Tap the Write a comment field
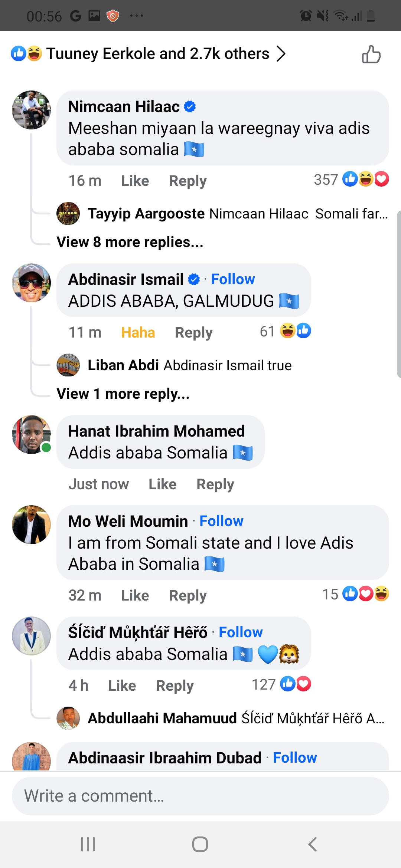Image resolution: width=401 pixels, height=868 pixels. pos(200,796)
